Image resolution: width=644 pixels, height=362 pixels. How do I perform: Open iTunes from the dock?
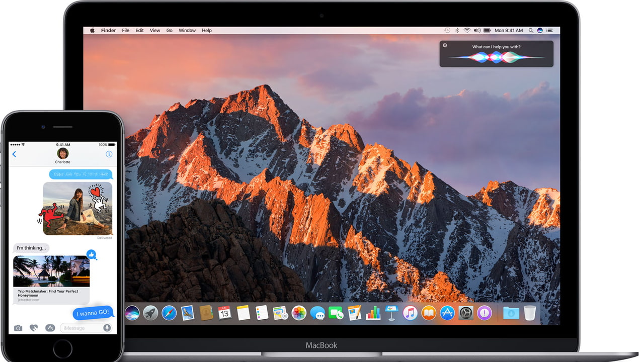410,313
